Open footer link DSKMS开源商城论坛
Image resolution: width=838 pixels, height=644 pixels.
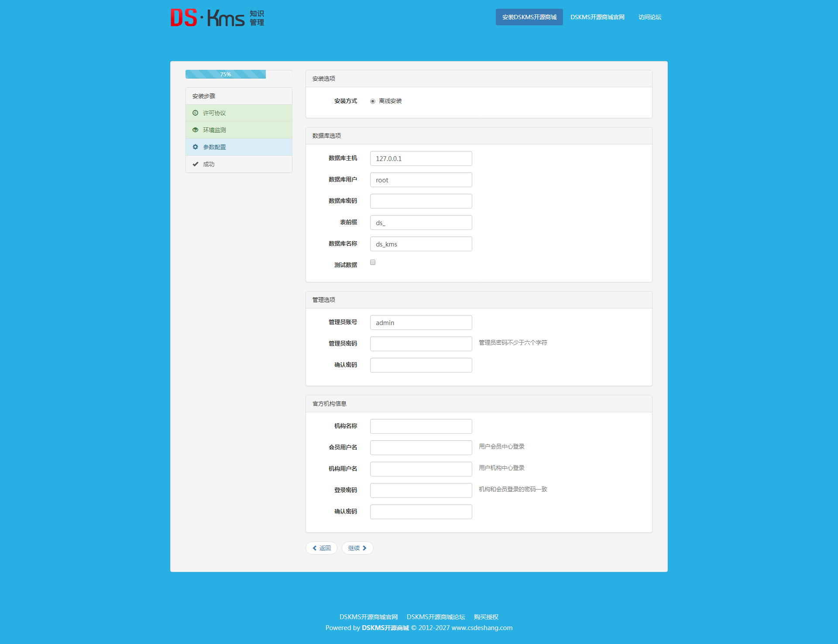point(436,617)
